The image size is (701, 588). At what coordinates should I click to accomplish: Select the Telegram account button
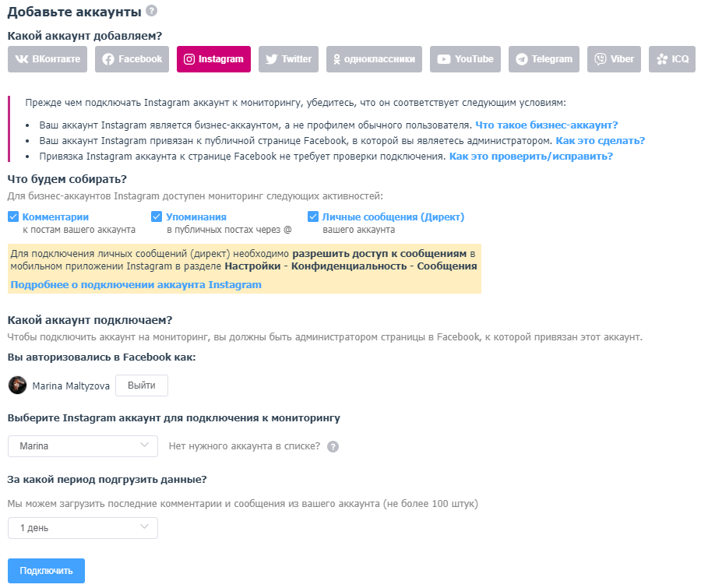click(x=544, y=59)
